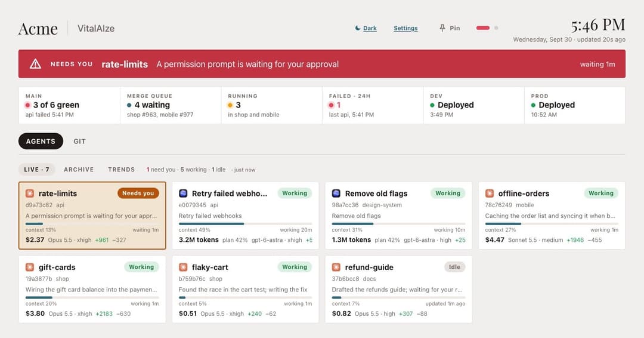Viewport: 644px width, 338px height.
Task: Click the red status dot in Main tile
Action: click(28, 105)
